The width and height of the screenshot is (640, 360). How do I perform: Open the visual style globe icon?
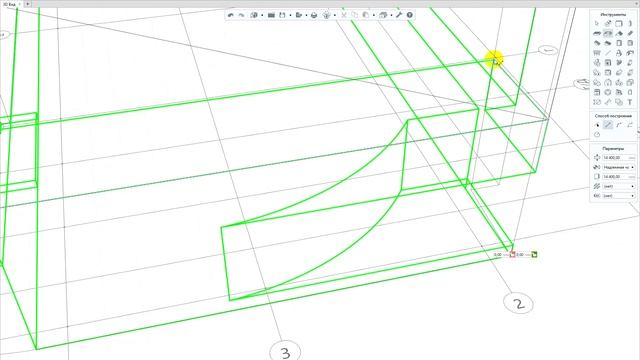pos(253,15)
